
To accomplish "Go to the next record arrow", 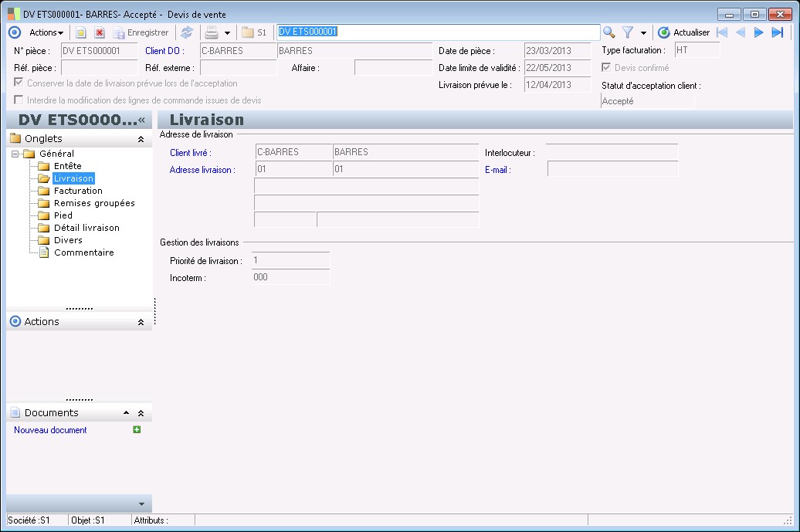I will 758,32.
